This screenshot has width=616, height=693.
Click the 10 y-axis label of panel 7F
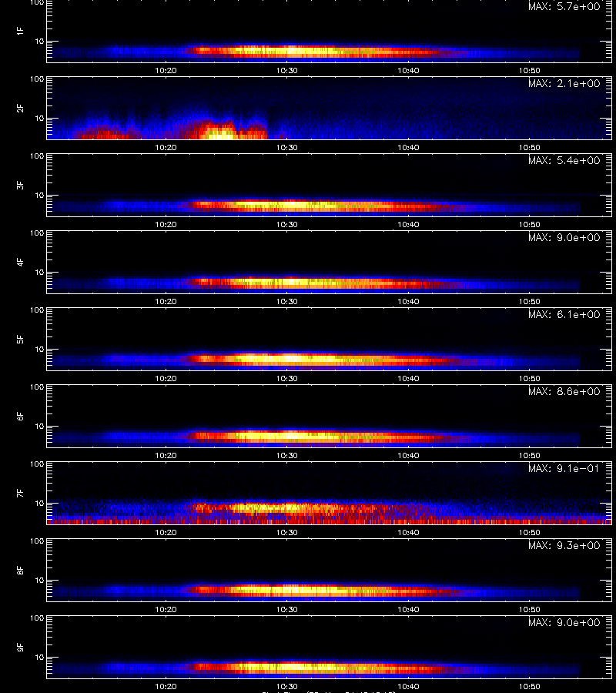[40, 503]
